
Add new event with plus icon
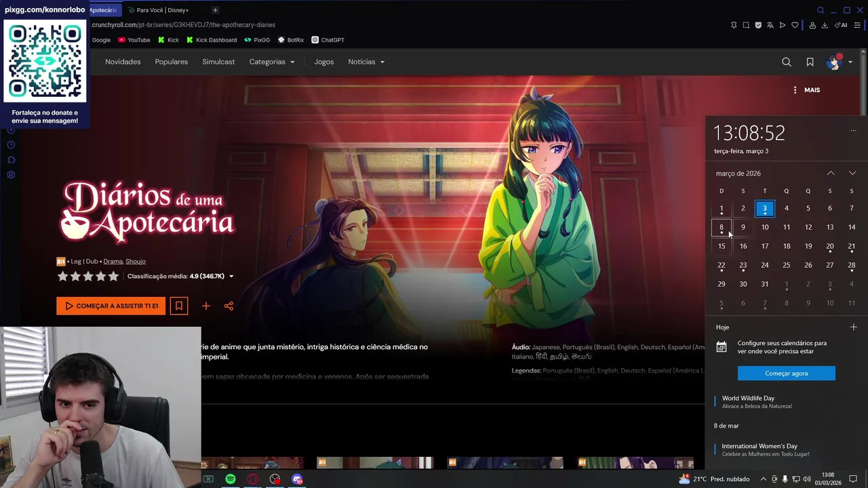pos(853,327)
